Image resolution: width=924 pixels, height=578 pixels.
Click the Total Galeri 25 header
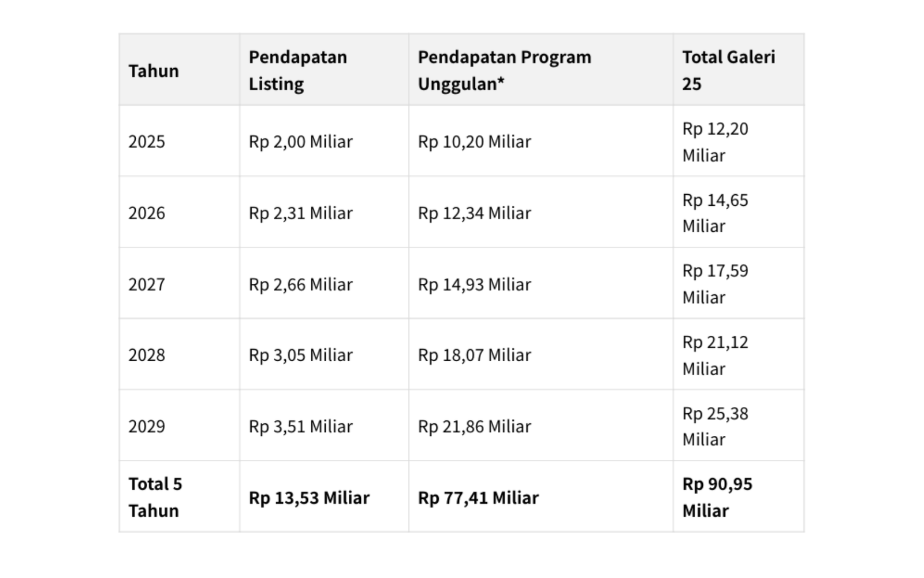[728, 71]
